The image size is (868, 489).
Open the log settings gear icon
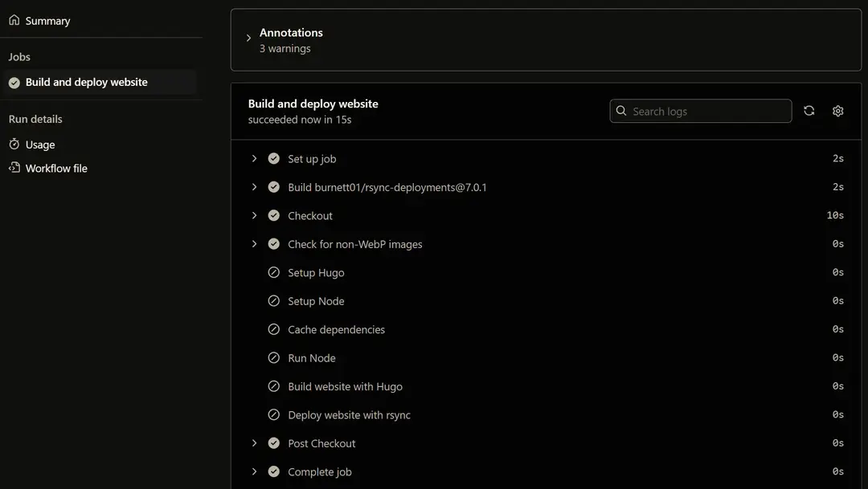[837, 111]
